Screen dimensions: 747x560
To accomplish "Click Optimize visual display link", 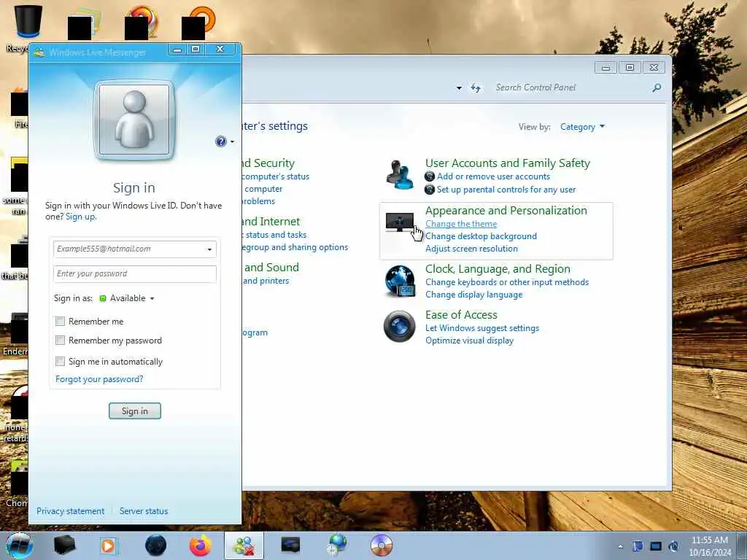I will pos(469,341).
